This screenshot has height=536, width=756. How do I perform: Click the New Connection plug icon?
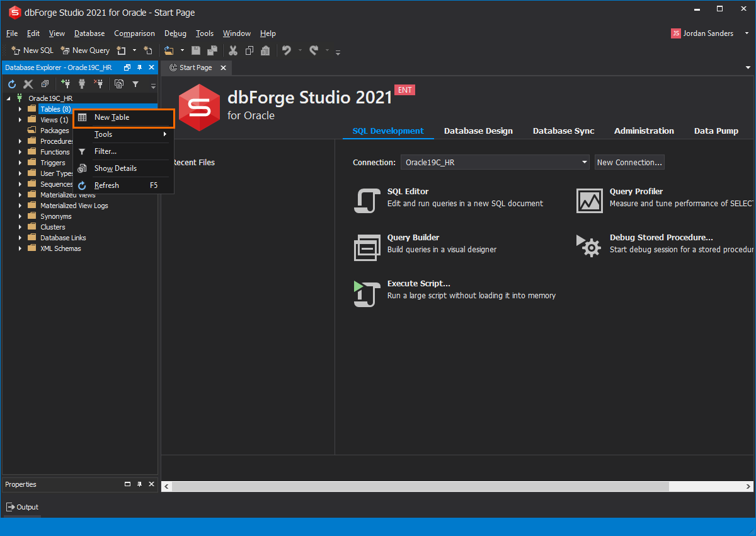point(66,84)
